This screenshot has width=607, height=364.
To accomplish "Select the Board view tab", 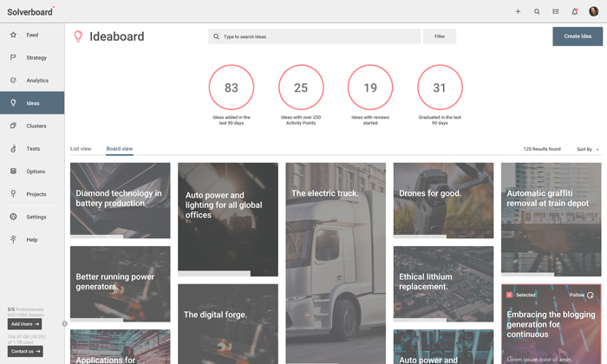I will point(120,149).
